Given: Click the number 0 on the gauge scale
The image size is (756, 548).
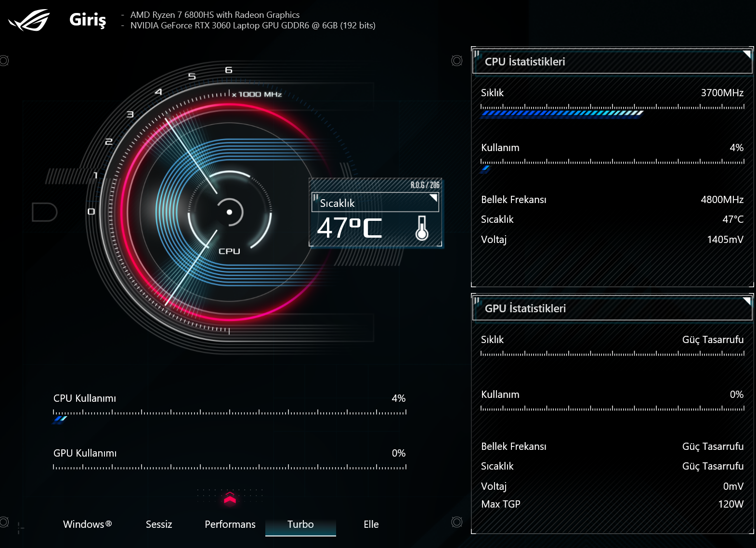Looking at the screenshot, I should pyautogui.click(x=91, y=212).
